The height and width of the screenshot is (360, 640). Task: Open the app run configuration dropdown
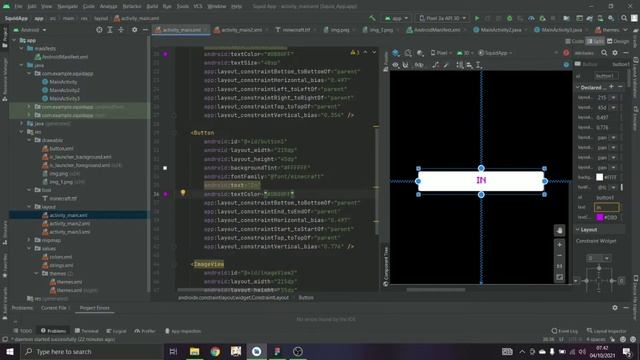pos(396,18)
